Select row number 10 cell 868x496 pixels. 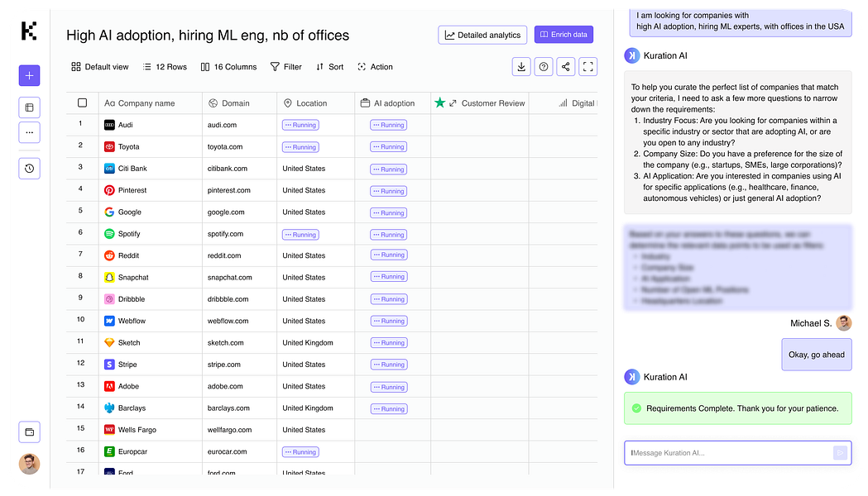[x=81, y=320]
